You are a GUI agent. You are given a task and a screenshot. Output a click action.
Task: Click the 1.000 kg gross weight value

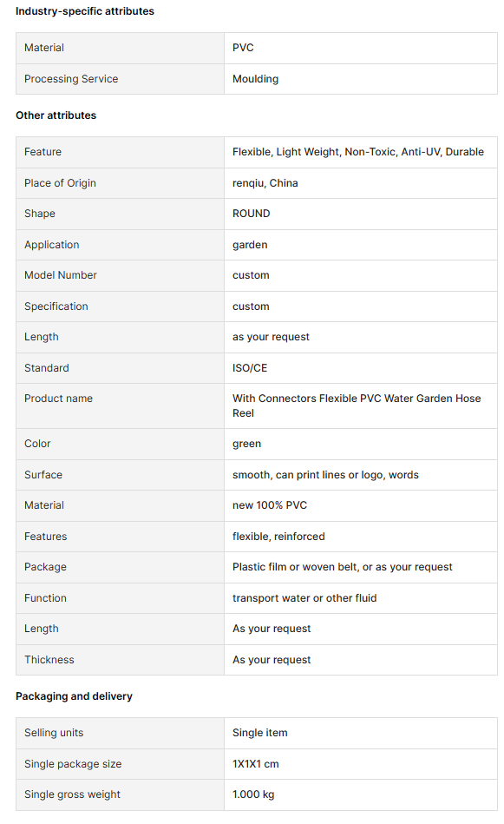[253, 794]
